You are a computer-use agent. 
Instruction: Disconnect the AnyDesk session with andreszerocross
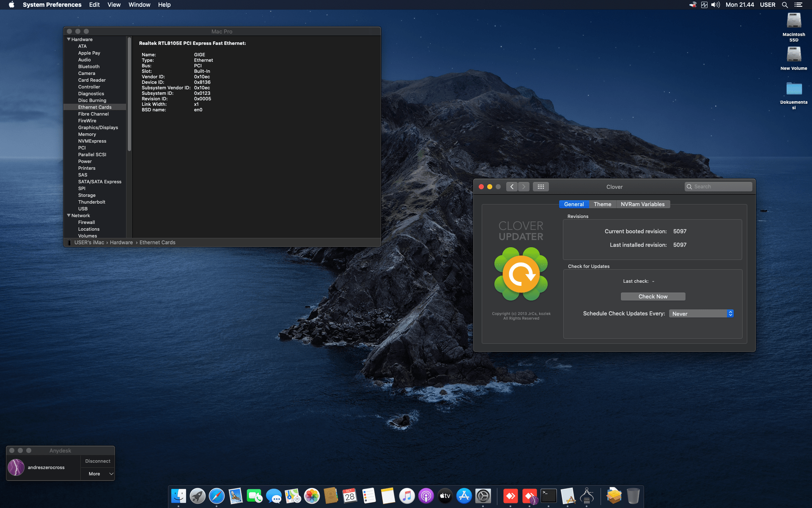97,461
